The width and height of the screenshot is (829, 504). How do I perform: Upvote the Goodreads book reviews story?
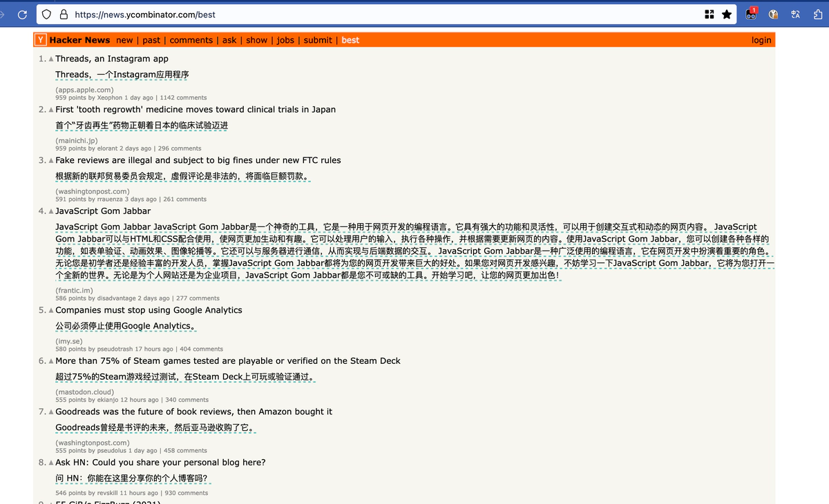[51, 411]
